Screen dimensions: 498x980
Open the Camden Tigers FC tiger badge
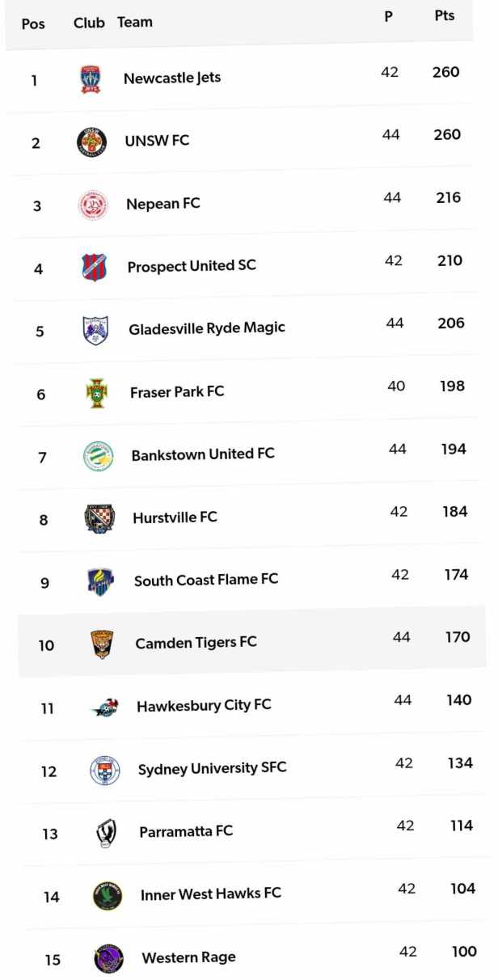pos(103,644)
